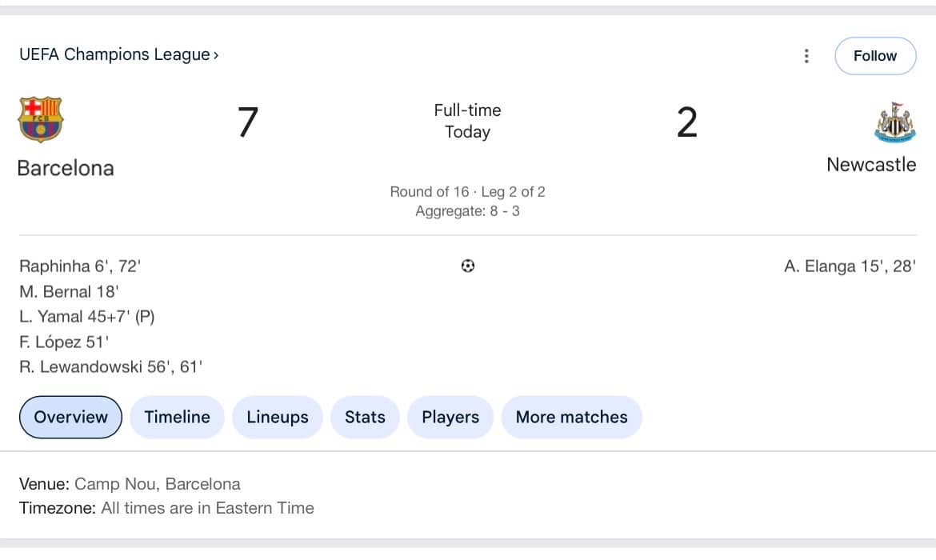Image resolution: width=936 pixels, height=560 pixels.
Task: Click the UEFA Champions League heading
Action: click(x=114, y=54)
